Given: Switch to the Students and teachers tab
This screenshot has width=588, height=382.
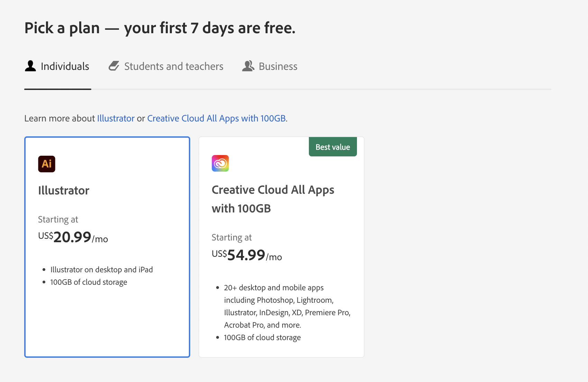Looking at the screenshot, I should [x=174, y=66].
